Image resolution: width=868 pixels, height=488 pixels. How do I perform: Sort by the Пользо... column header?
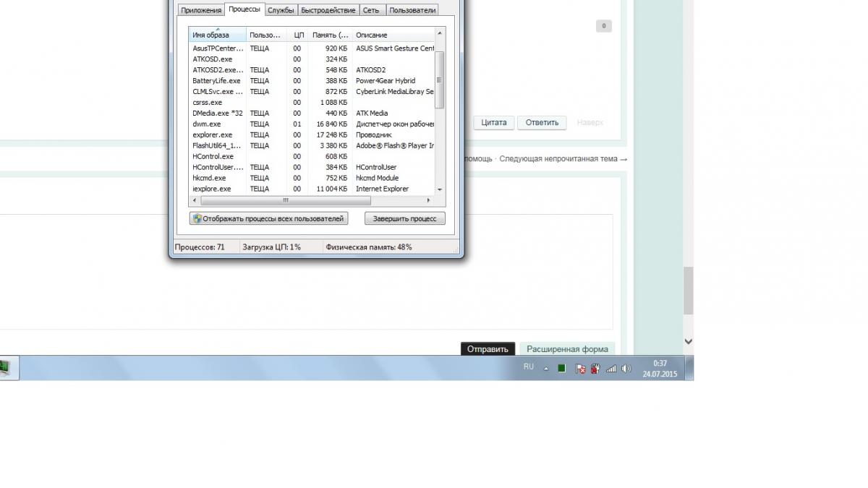[x=267, y=35]
